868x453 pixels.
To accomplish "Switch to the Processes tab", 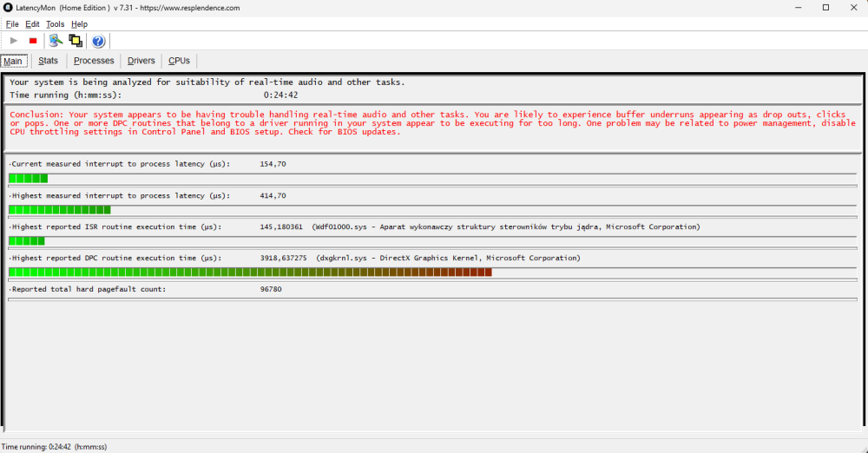I will (94, 61).
